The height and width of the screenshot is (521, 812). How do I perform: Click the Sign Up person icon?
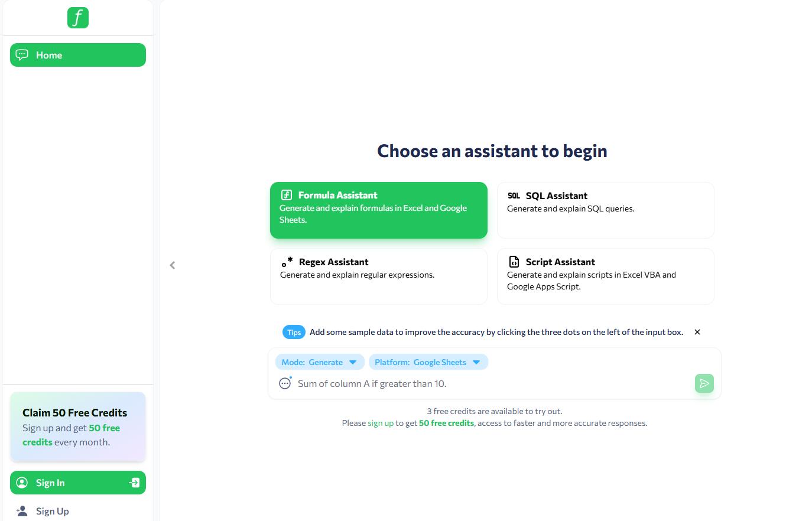[x=22, y=511]
